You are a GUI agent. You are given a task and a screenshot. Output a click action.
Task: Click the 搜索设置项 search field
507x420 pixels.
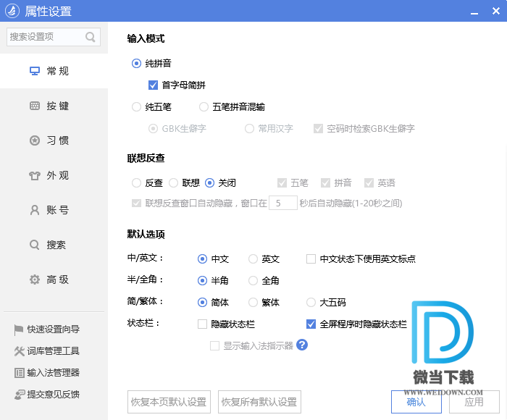pyautogui.click(x=45, y=37)
